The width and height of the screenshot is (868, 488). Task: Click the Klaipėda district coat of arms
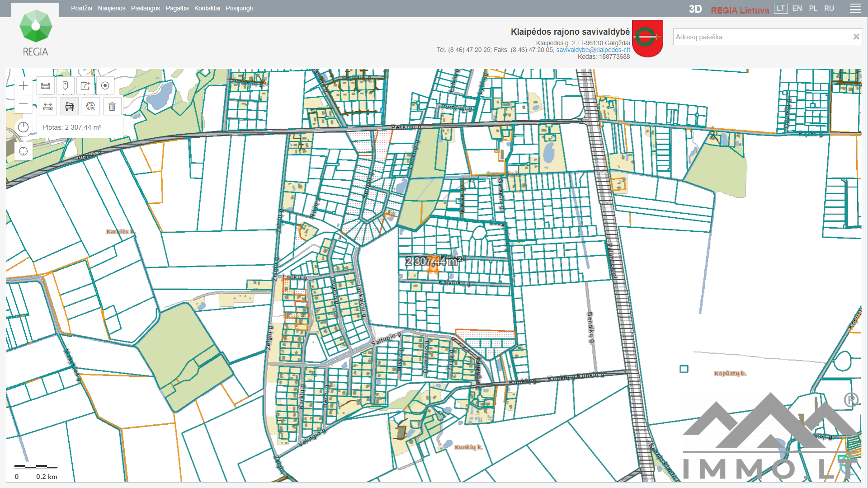[x=647, y=38]
